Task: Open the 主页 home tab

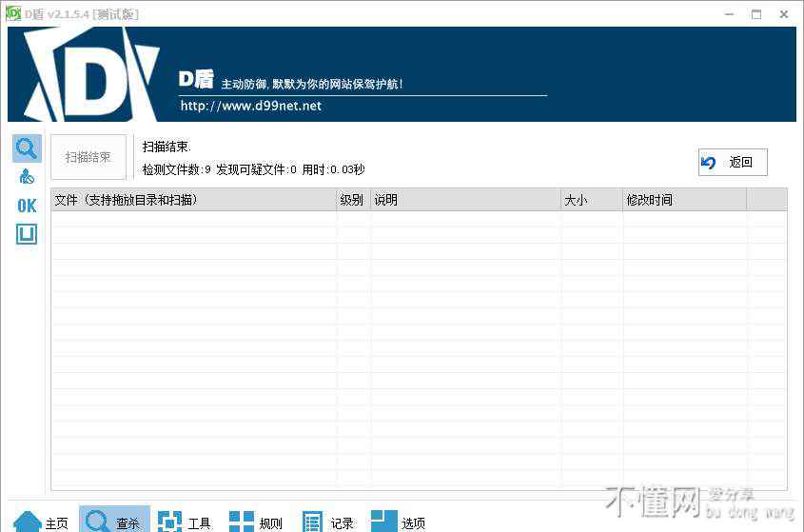Action: click(x=41, y=522)
